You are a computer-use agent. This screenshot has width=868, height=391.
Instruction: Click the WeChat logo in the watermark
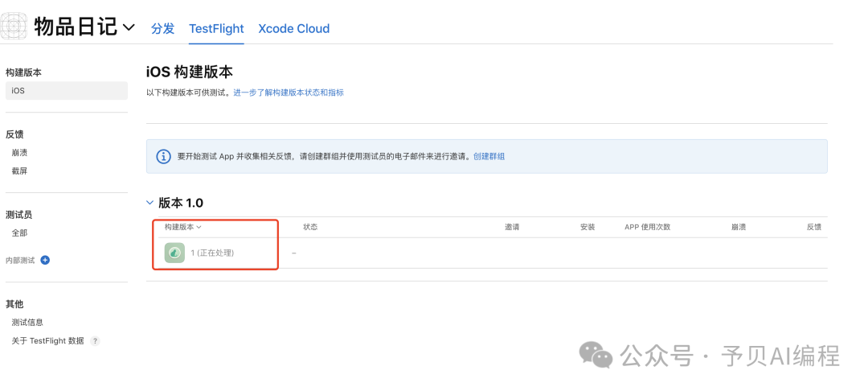(596, 355)
